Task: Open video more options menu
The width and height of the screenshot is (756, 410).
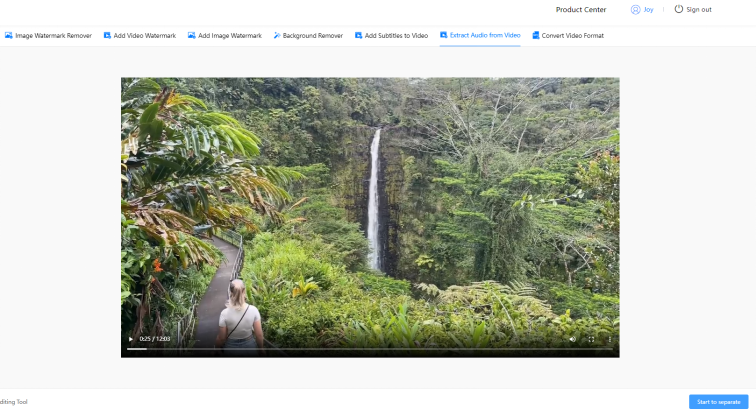Action: 609,339
